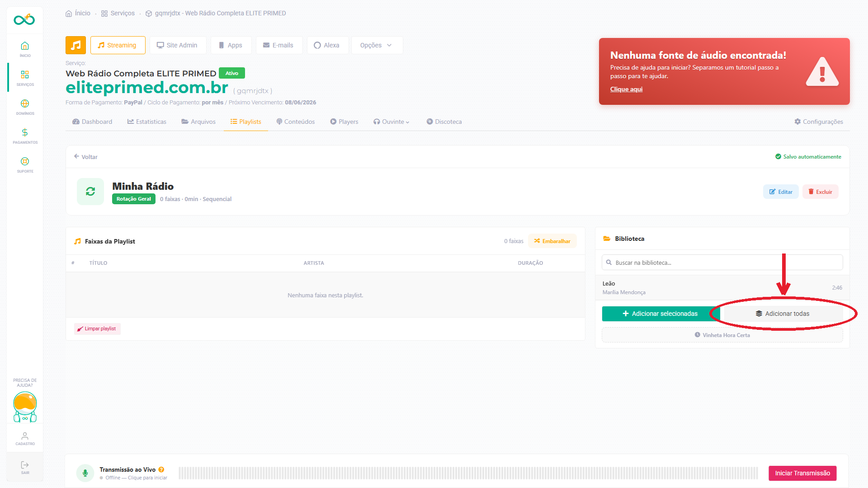Viewport: 868px width, 488px height.
Task: Open Cadastro in the left sidebar
Action: coord(25,438)
